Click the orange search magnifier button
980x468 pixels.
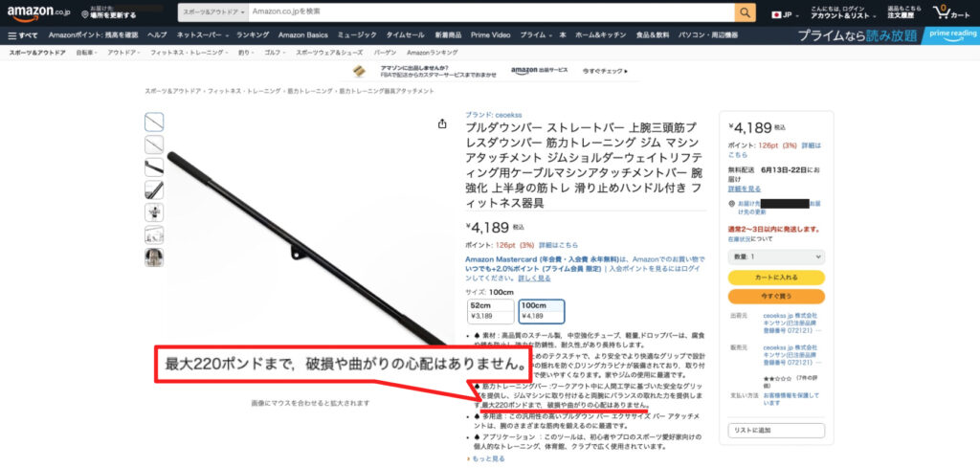(745, 12)
